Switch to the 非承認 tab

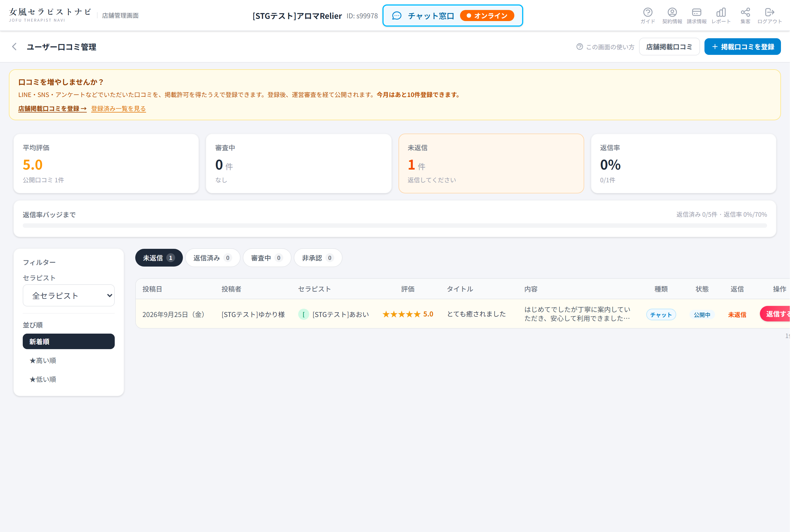318,258
